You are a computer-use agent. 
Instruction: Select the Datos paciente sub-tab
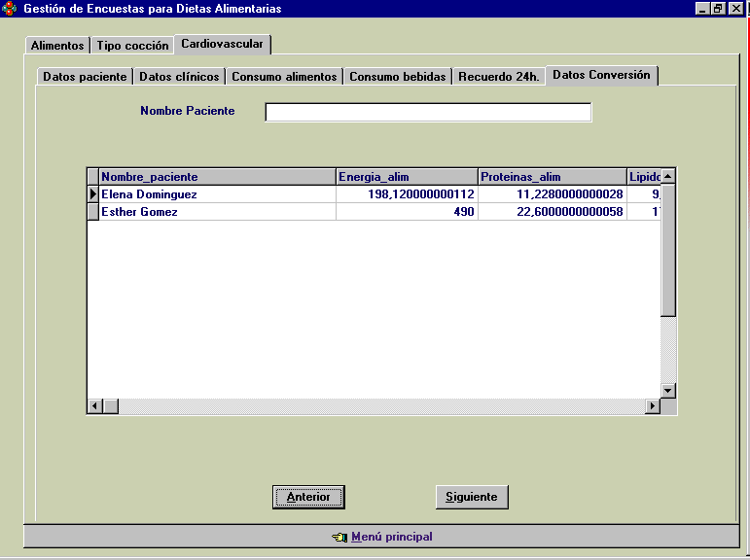(x=85, y=77)
